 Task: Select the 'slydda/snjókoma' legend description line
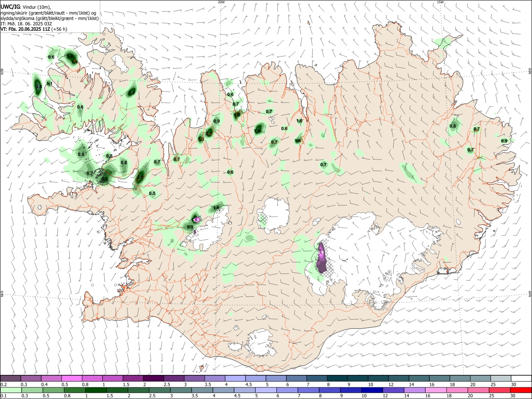pos(49,18)
